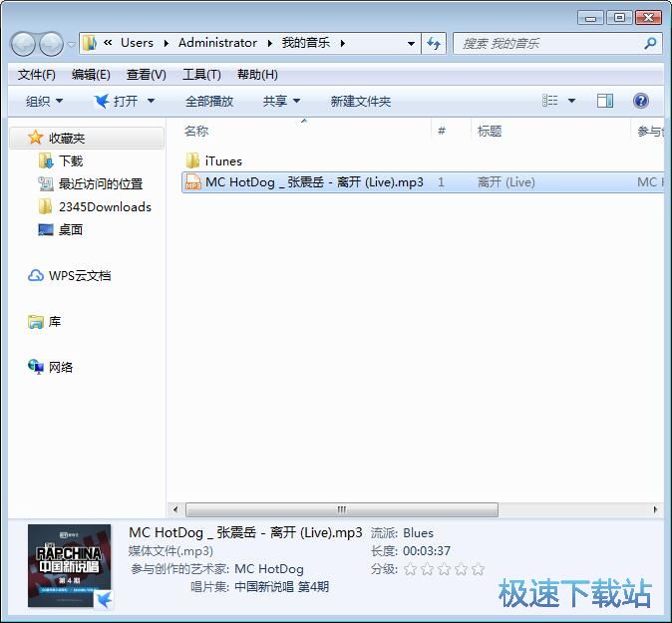The width and height of the screenshot is (672, 623).
Task: Open the 文件(F) menu
Action: (x=37, y=75)
